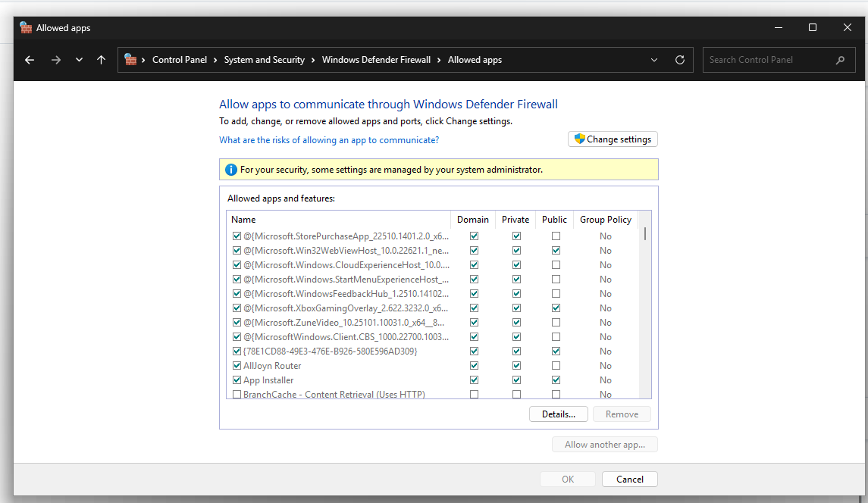Select the Microsoft.XboxGamingOverlay app entry
The height and width of the screenshot is (503, 868).
click(x=346, y=308)
